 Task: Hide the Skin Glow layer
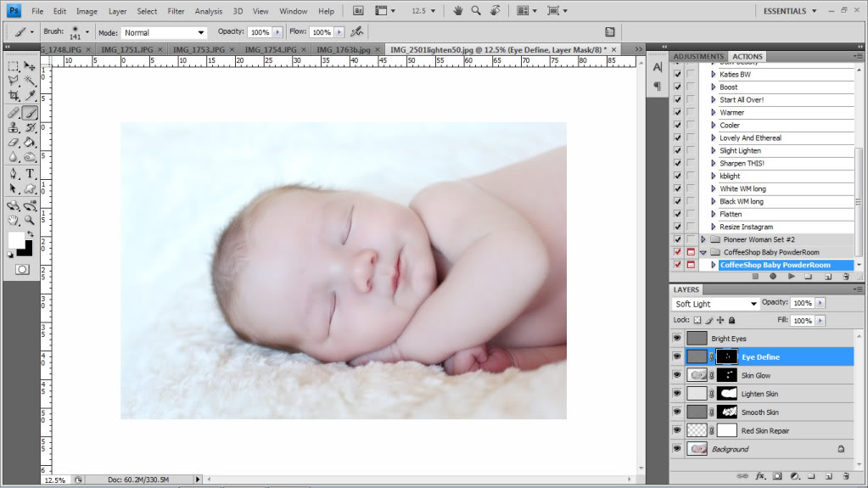[677, 375]
